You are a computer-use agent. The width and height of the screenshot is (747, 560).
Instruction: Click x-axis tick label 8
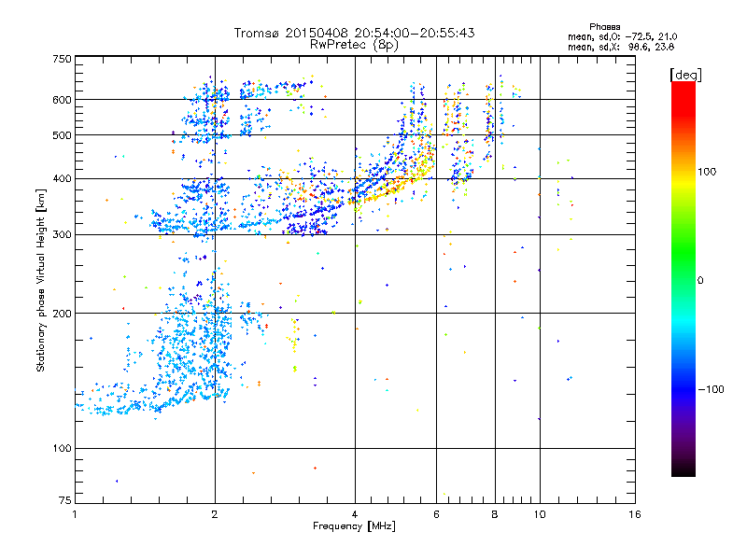pyautogui.click(x=495, y=514)
